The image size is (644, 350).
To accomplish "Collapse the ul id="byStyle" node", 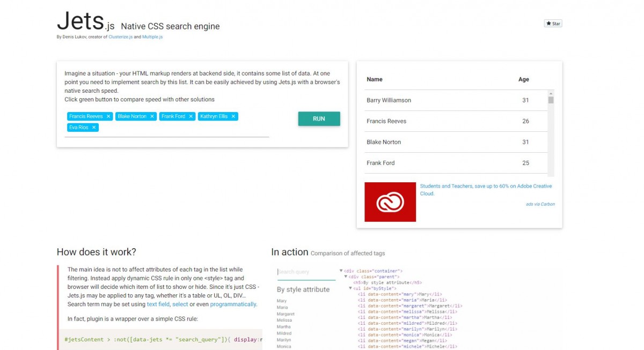I will (350, 288).
